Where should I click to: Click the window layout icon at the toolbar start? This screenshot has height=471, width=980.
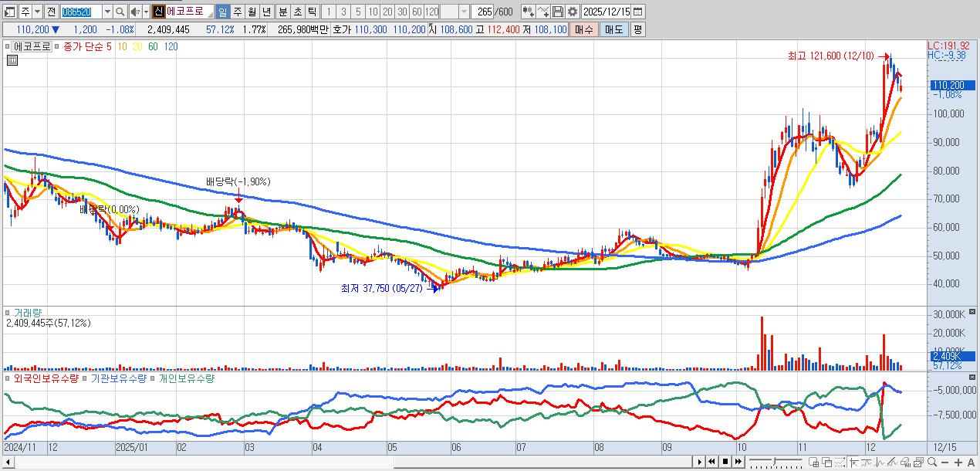click(9, 12)
